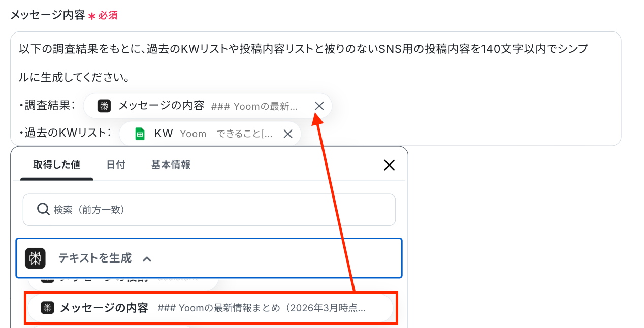Remove the KW Yoom chip with X
The image size is (644, 328).
point(288,134)
